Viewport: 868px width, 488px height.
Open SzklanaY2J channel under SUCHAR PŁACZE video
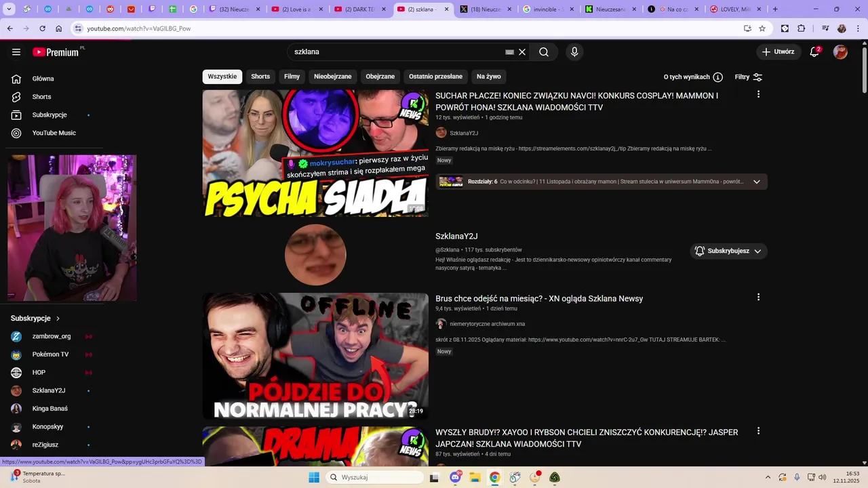[464, 134]
